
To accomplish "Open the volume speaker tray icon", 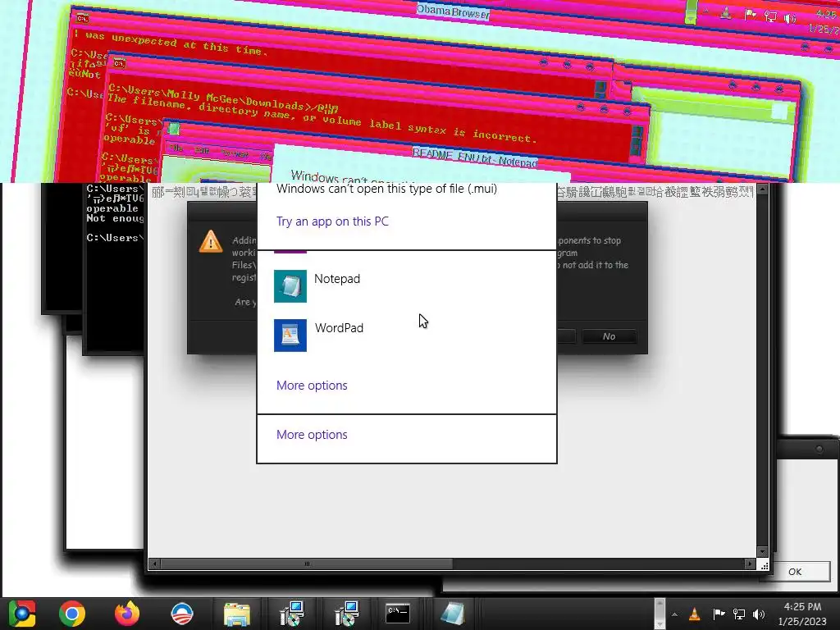I will (759, 614).
